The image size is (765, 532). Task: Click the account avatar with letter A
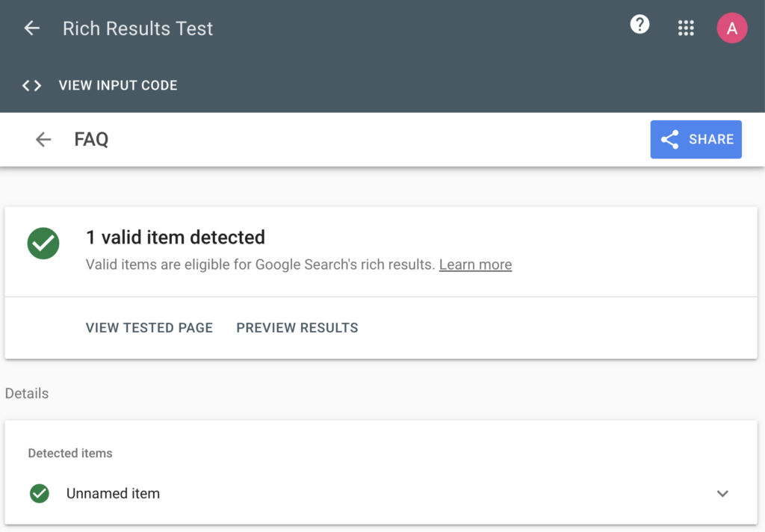click(x=731, y=28)
